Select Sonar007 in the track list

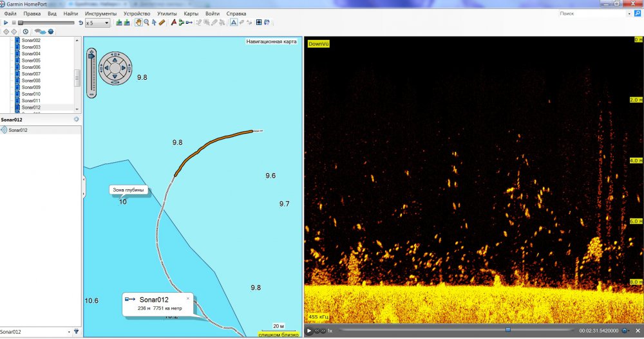click(x=31, y=74)
